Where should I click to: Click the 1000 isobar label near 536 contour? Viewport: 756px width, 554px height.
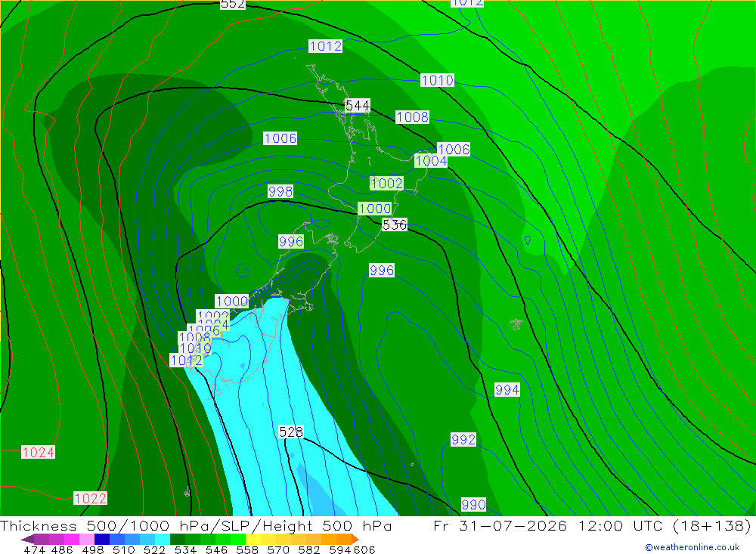[x=375, y=209]
